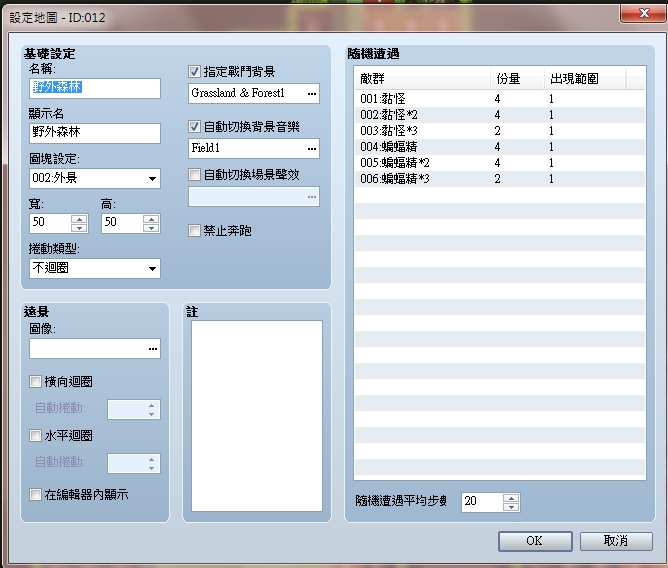
Task: Click the OK button
Action: [535, 541]
